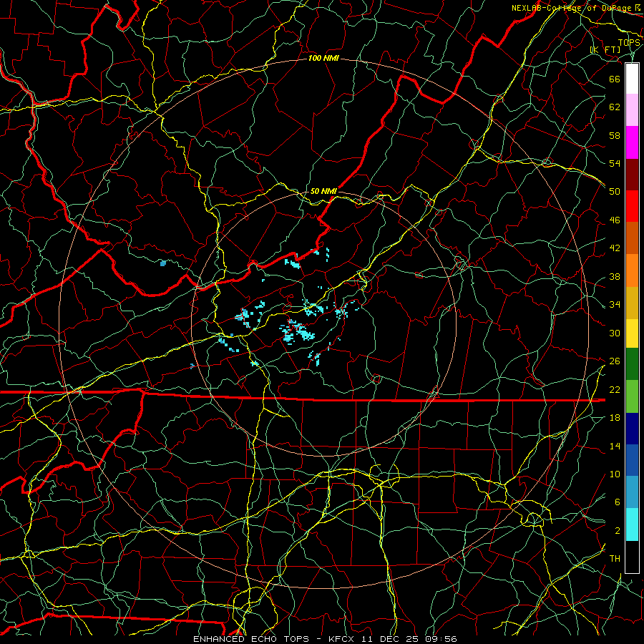Screen dimensions: 644x644
Task: Pick the bright yellow legend swatch
Action: [x=632, y=333]
